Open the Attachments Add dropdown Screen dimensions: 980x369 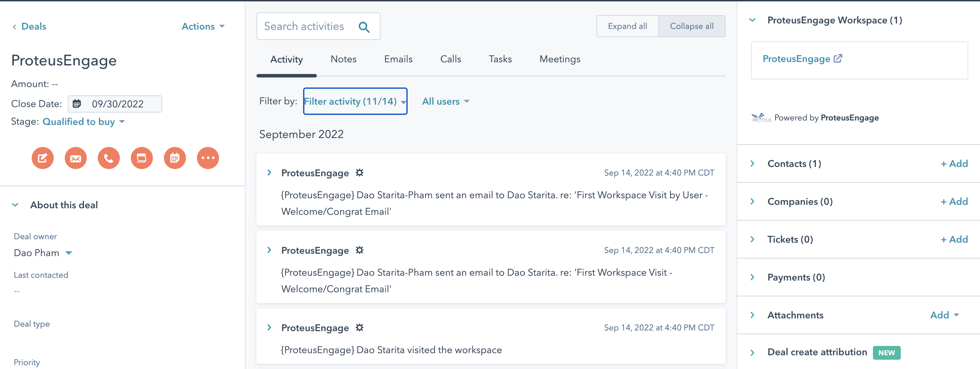pos(945,315)
